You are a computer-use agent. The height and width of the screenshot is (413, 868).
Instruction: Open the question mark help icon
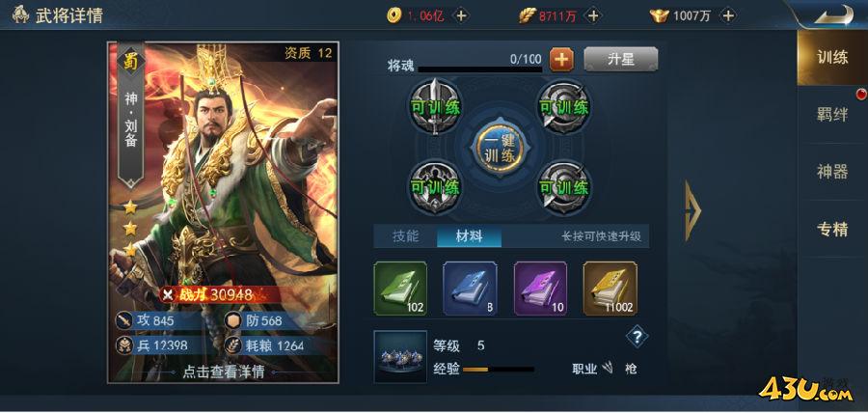(637, 336)
